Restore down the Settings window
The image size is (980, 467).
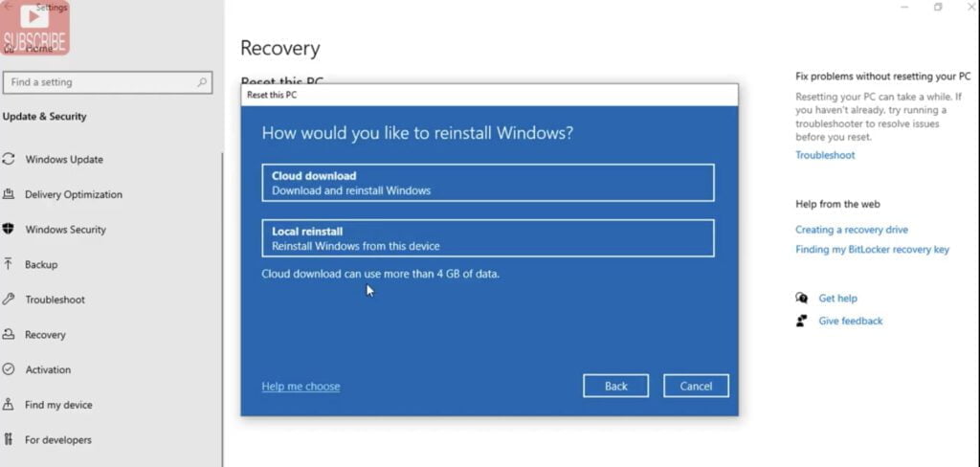pyautogui.click(x=938, y=7)
